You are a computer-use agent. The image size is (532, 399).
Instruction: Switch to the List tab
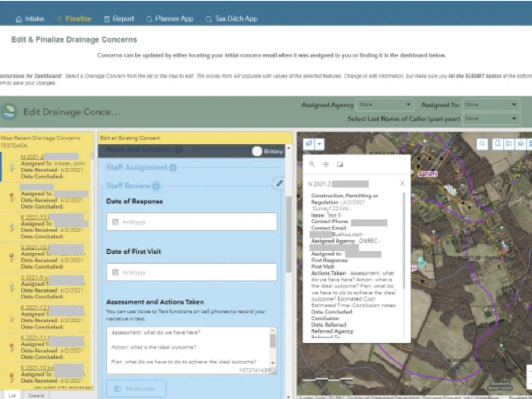pos(12,396)
